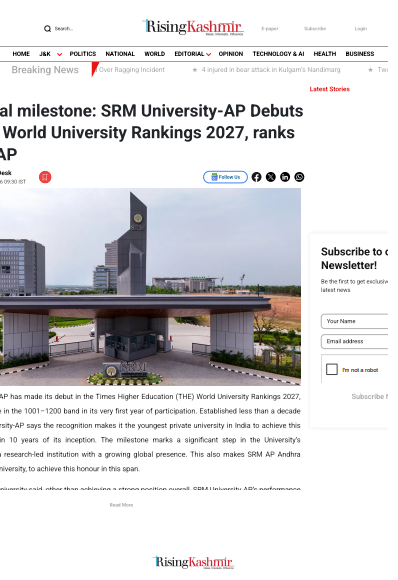Click Read More below the article
Screen dimensions: 398x580
click(x=121, y=505)
